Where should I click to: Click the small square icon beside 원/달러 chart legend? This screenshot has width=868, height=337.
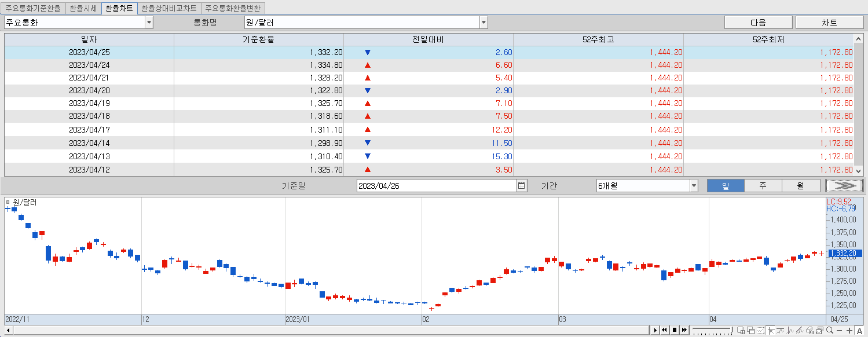click(x=8, y=202)
